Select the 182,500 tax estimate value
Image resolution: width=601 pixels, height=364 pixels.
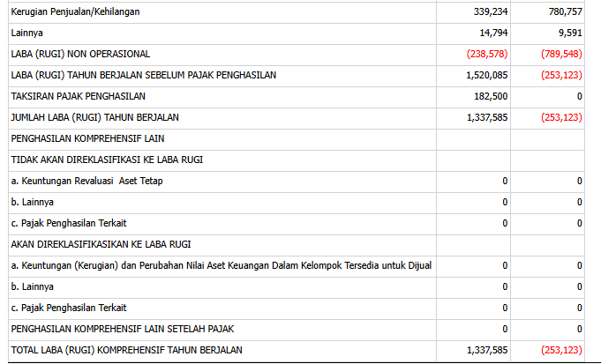[490, 96]
